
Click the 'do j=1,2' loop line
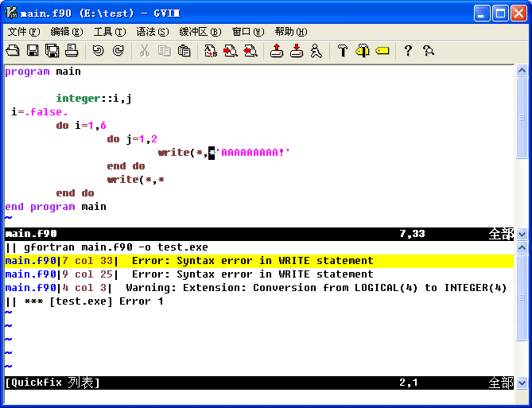tap(132, 139)
